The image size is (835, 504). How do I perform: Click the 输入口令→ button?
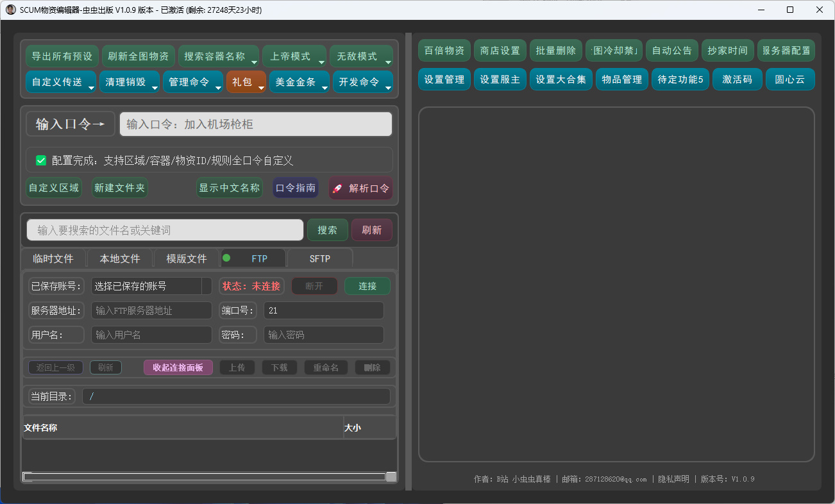[x=71, y=124]
